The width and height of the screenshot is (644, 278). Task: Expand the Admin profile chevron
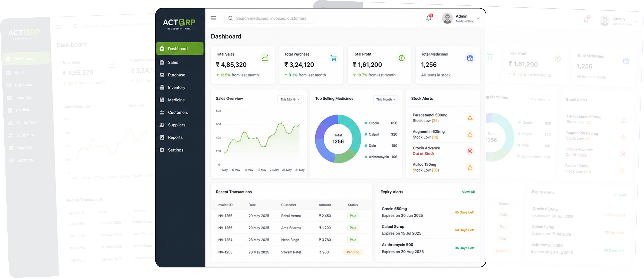click(x=478, y=18)
